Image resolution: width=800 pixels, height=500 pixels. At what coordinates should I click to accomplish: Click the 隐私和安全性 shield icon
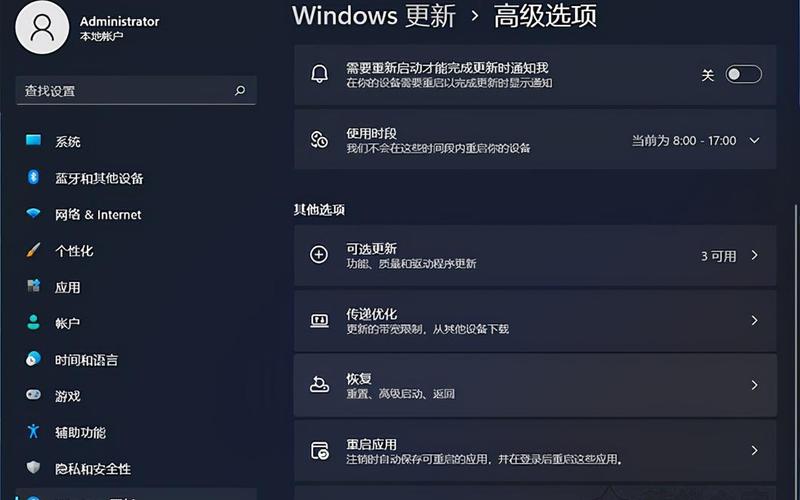[x=34, y=467]
